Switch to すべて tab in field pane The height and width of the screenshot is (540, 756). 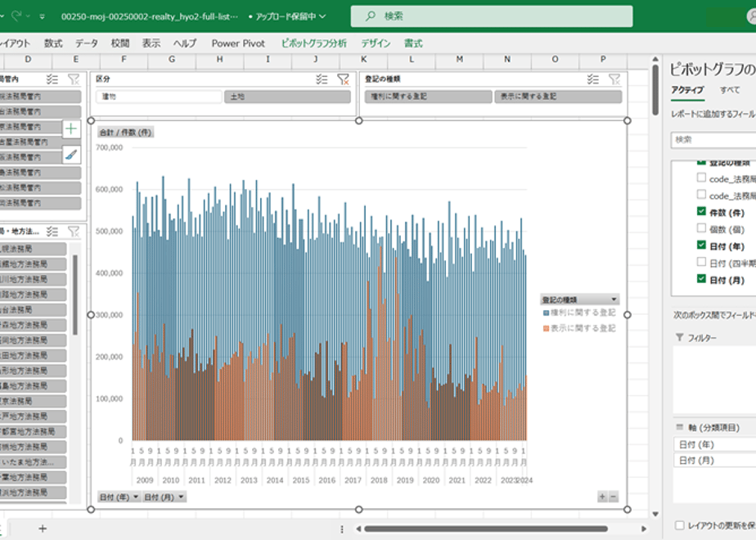[x=730, y=90]
